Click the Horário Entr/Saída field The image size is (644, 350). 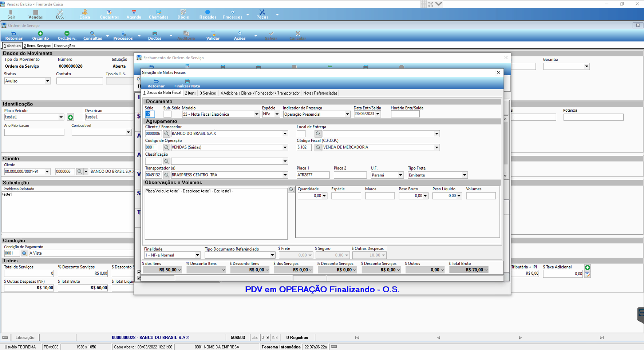[x=405, y=114]
